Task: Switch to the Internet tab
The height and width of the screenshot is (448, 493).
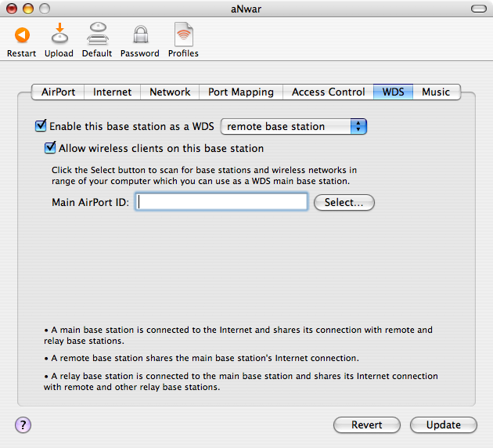Action: pyautogui.click(x=112, y=92)
